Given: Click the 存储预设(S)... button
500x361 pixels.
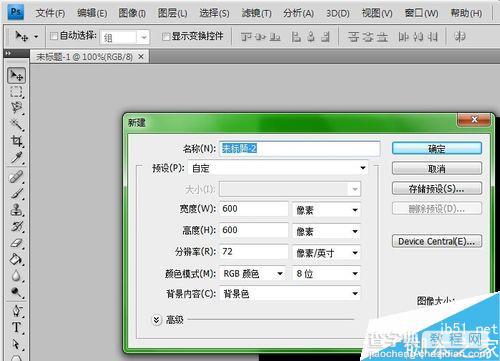Looking at the screenshot, I should 437,188.
